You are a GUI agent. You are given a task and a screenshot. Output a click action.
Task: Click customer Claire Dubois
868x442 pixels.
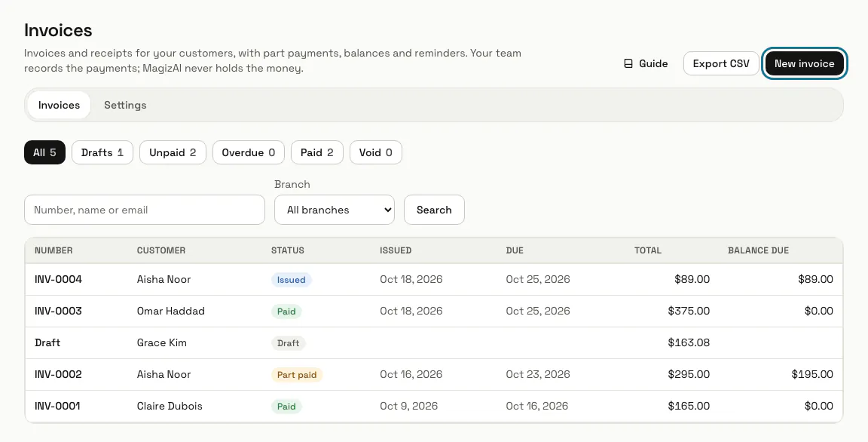pyautogui.click(x=170, y=406)
